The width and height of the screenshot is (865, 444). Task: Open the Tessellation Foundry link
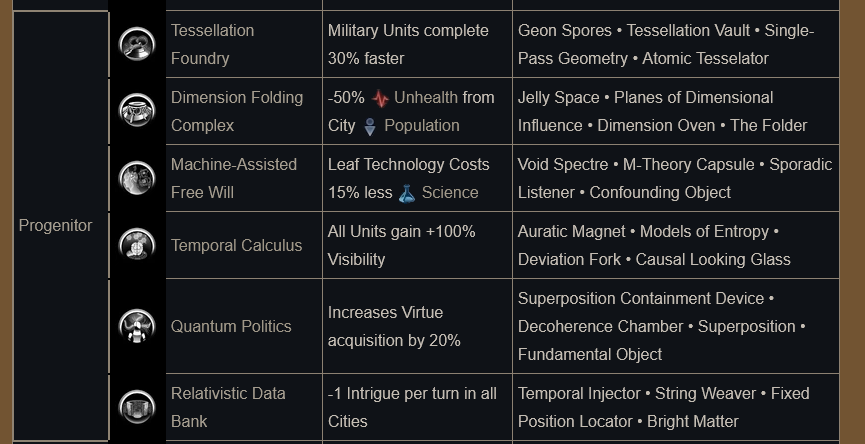(x=212, y=44)
